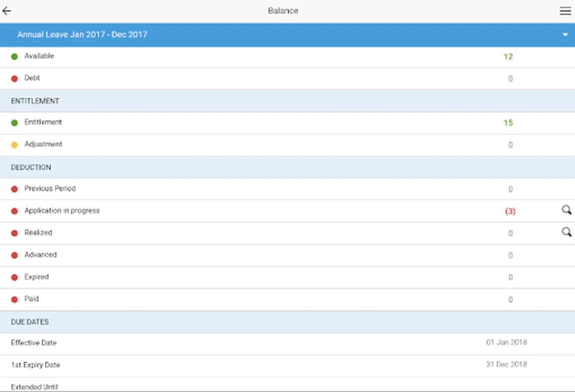Select the Entitlement row label
This screenshot has height=392, width=575.
pyautogui.click(x=43, y=122)
